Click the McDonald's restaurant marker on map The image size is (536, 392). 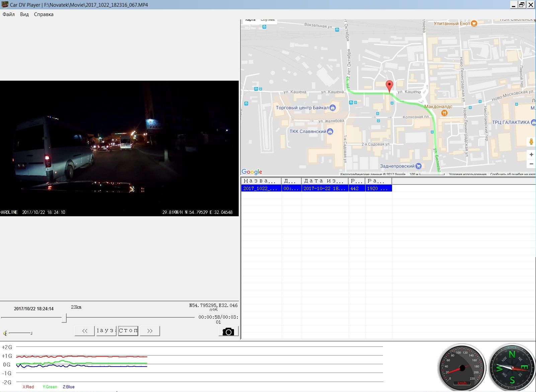(444, 113)
